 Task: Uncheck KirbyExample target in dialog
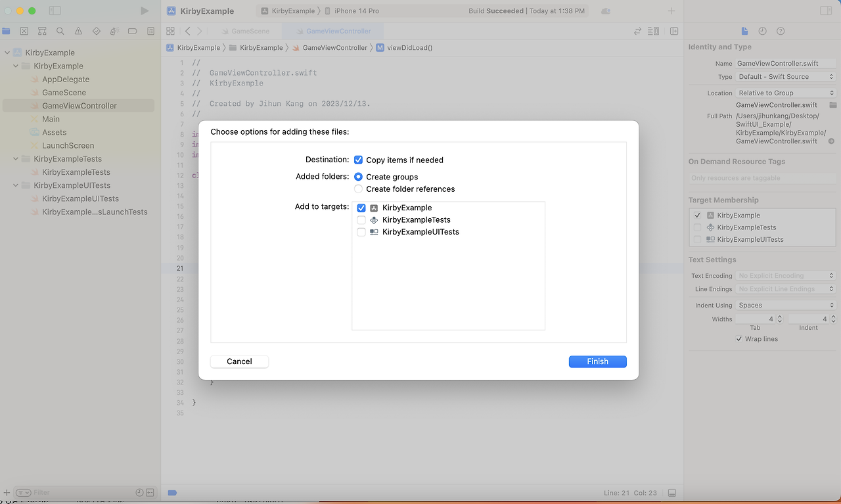coord(361,208)
